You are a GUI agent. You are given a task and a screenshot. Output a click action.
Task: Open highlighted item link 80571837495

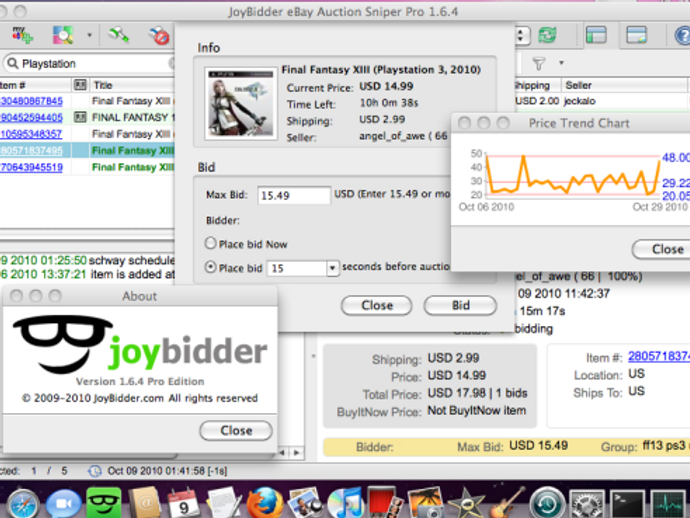31,151
